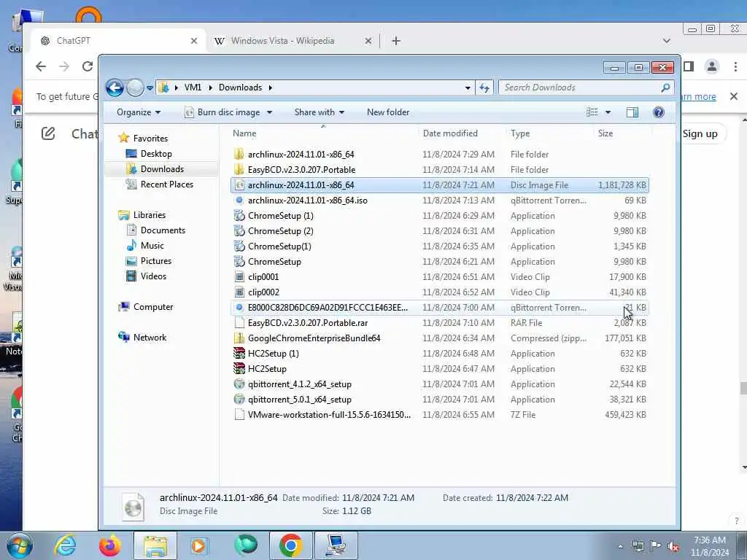Select archlinux disc image file icon
The height and width of the screenshot is (560, 747).
239,184
